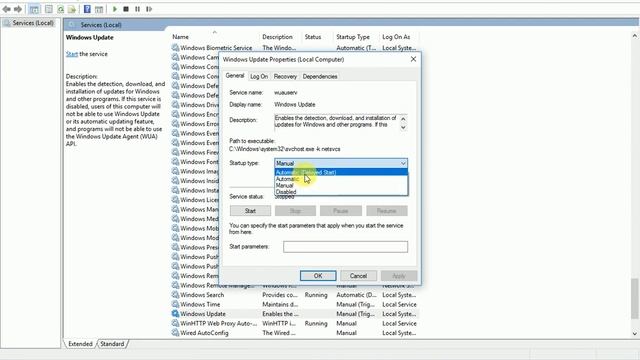Select the Wired AutoConfig service name
This screenshot has height=360, width=640.
[x=204, y=333]
